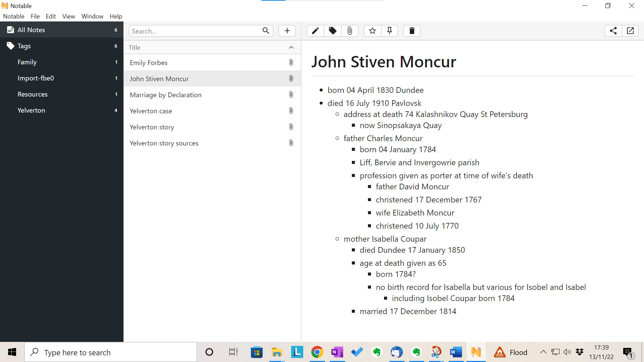Screen dimensions: 644x362
Task: Click the trash delete note icon
Action: (412, 31)
